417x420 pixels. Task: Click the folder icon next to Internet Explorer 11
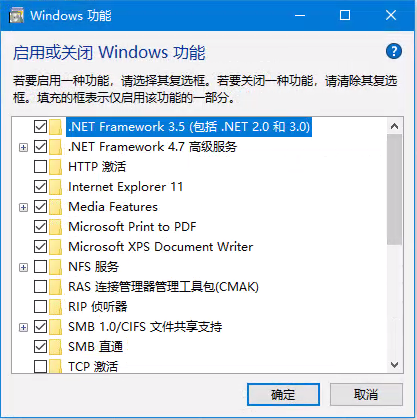[x=55, y=187]
